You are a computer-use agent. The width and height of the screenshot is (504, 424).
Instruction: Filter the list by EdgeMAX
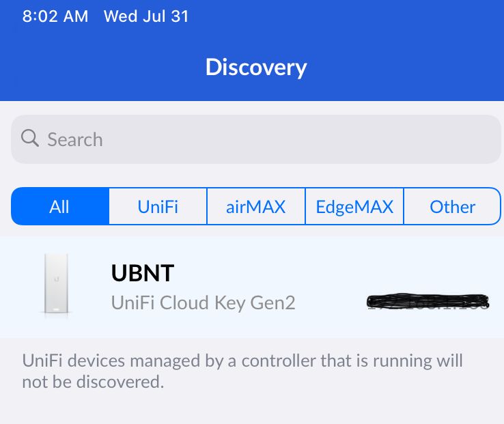pos(354,207)
